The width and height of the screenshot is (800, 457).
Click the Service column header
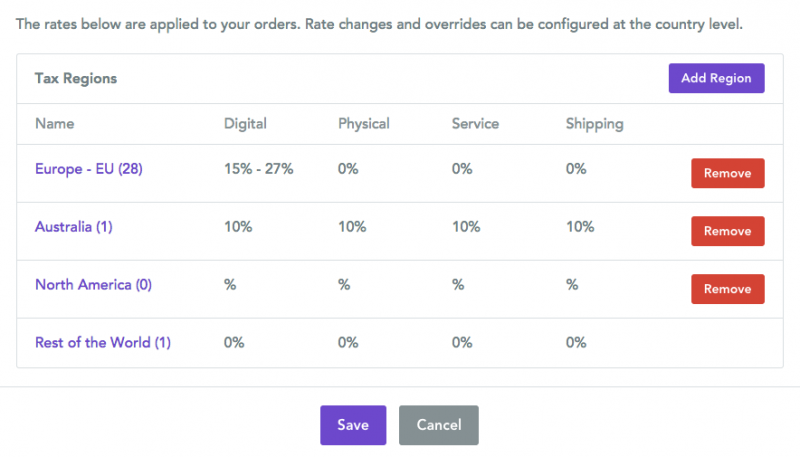point(475,124)
